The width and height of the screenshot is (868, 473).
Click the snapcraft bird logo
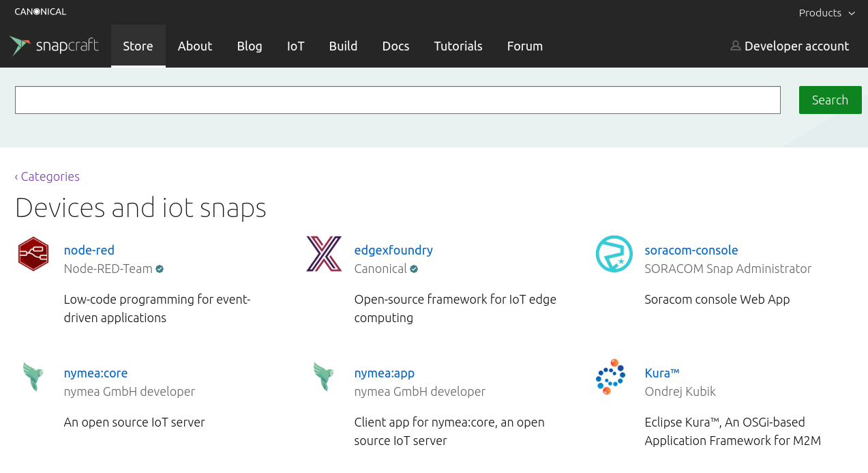pos(20,46)
